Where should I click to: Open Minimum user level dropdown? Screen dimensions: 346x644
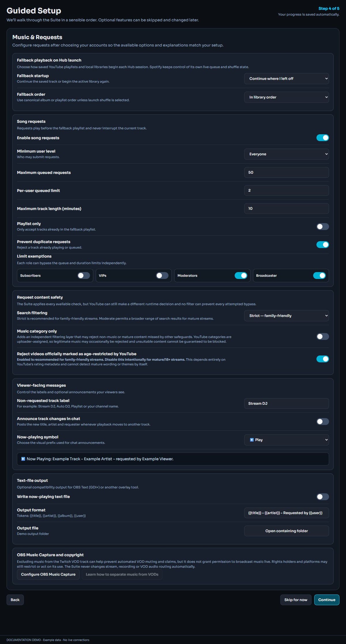click(286, 154)
